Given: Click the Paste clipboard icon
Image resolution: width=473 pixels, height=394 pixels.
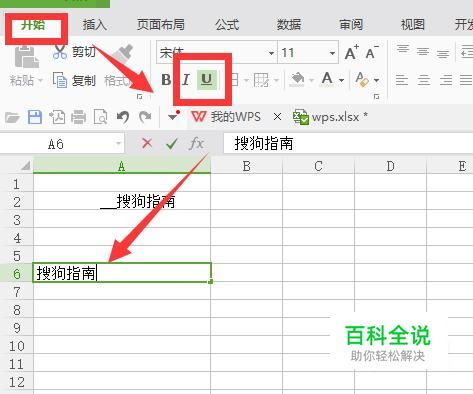Looking at the screenshot, I should point(26,57).
